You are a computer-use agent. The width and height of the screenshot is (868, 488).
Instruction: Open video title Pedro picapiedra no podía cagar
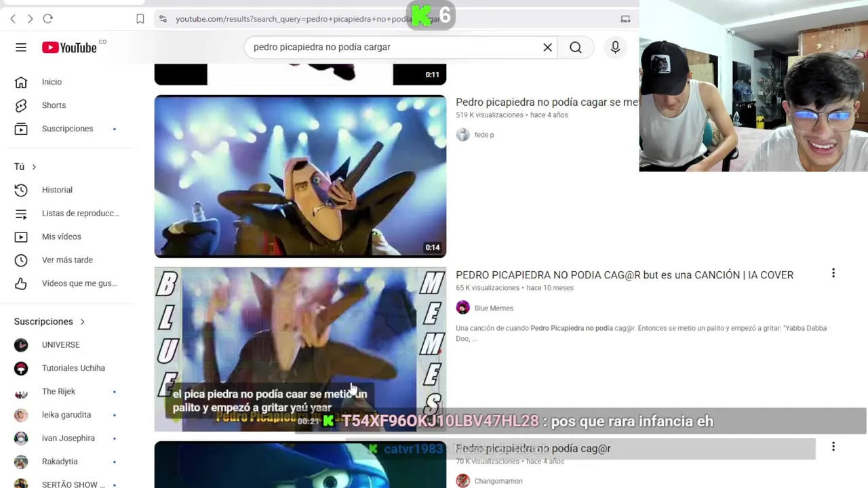[x=547, y=102]
